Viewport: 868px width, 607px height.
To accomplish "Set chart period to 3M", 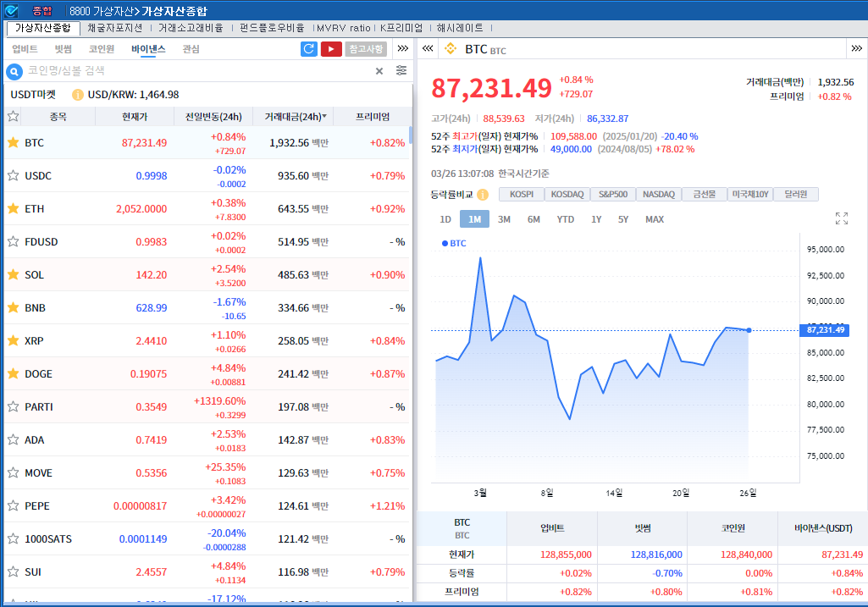I will click(504, 219).
